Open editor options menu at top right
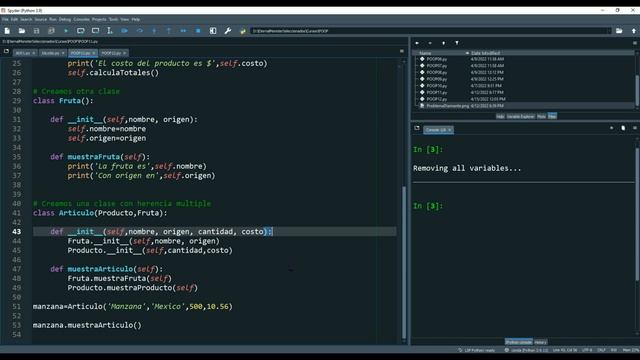The height and width of the screenshot is (360, 640). tap(402, 51)
